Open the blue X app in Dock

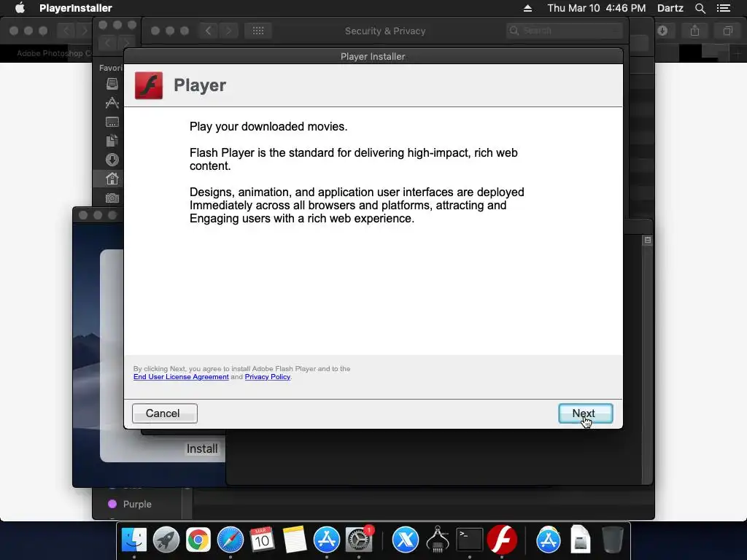click(x=406, y=540)
